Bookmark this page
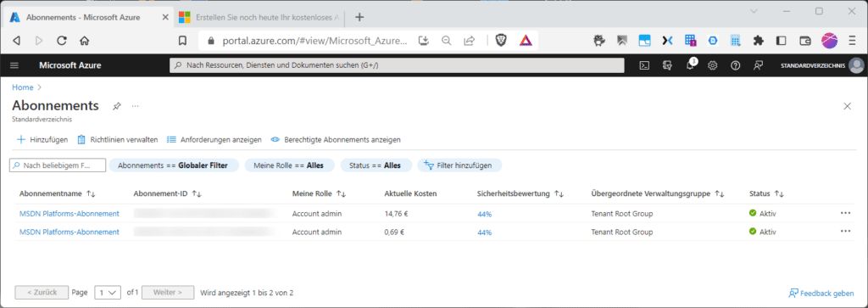Image resolution: width=868 pixels, height=308 pixels. 182,41
